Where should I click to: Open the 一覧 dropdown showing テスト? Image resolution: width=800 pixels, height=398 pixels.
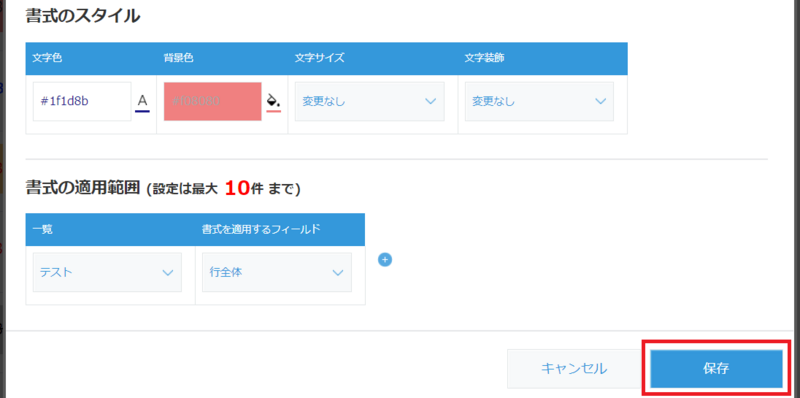(x=107, y=272)
